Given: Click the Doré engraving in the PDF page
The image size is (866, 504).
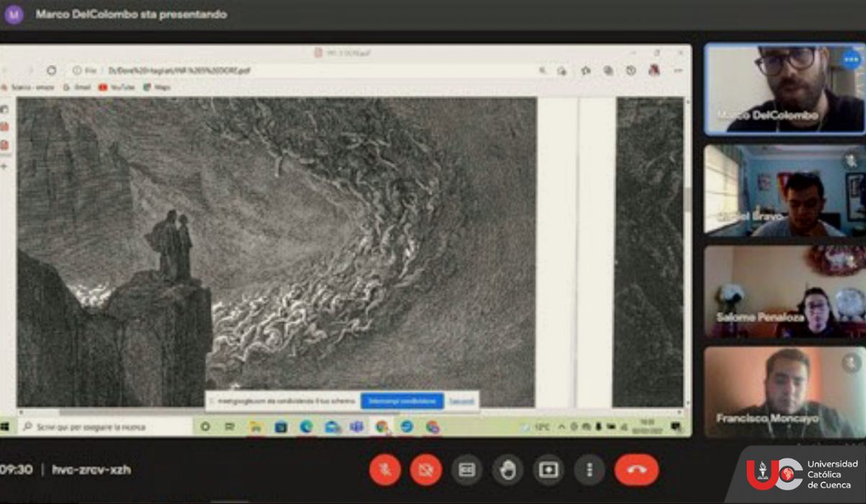Looking at the screenshot, I should coord(276,252).
